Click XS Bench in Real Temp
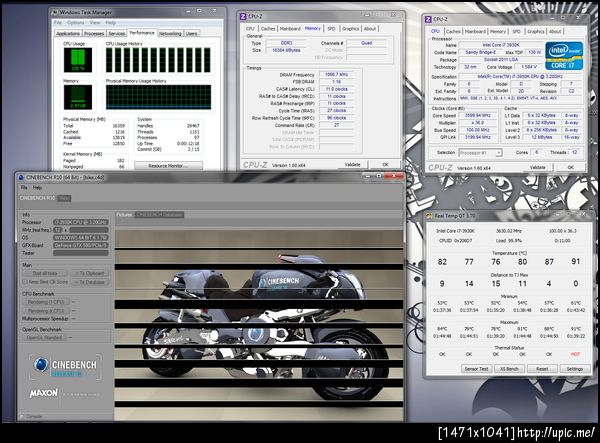The image size is (600, 443). point(509,369)
